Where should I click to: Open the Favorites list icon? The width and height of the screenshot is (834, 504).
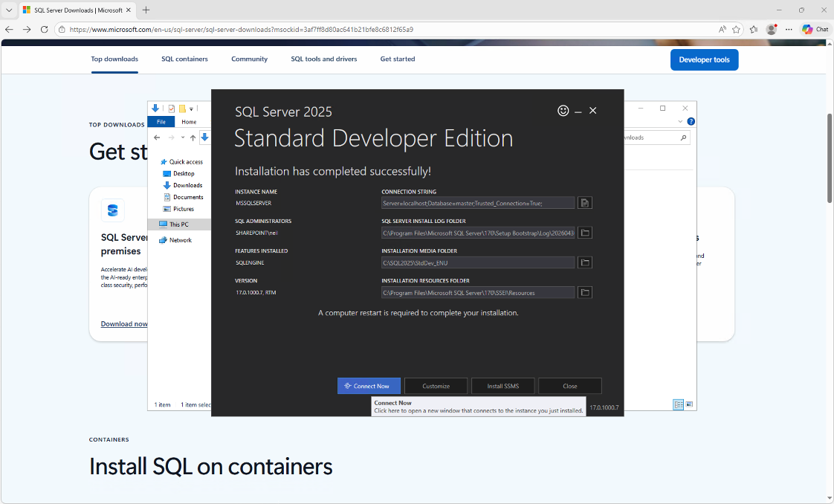[x=754, y=29]
